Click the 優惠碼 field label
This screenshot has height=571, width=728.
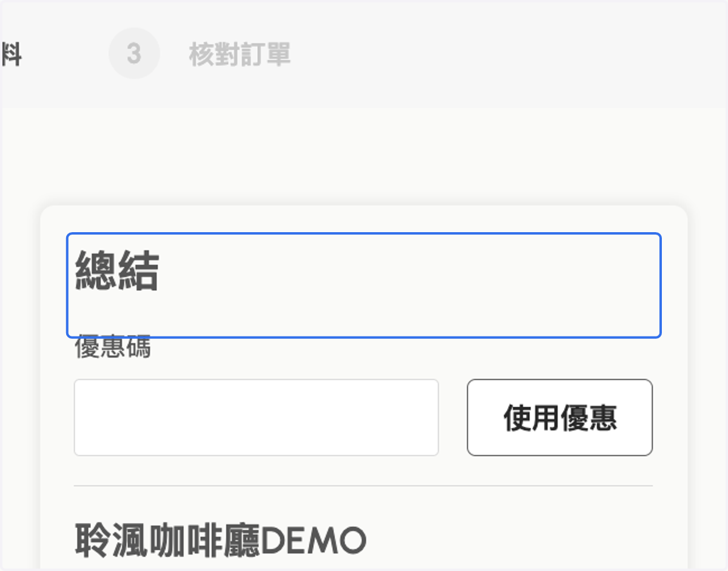(113, 348)
